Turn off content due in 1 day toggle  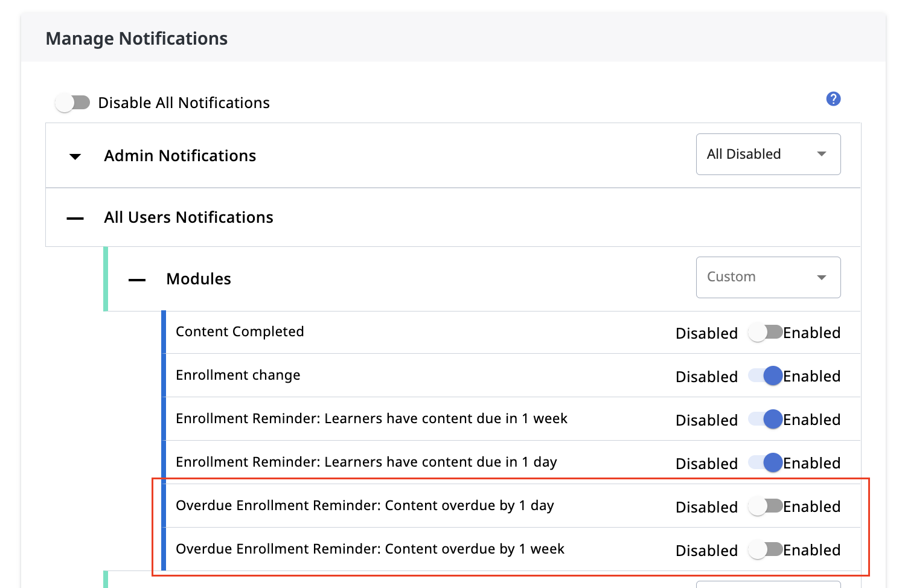(x=766, y=463)
